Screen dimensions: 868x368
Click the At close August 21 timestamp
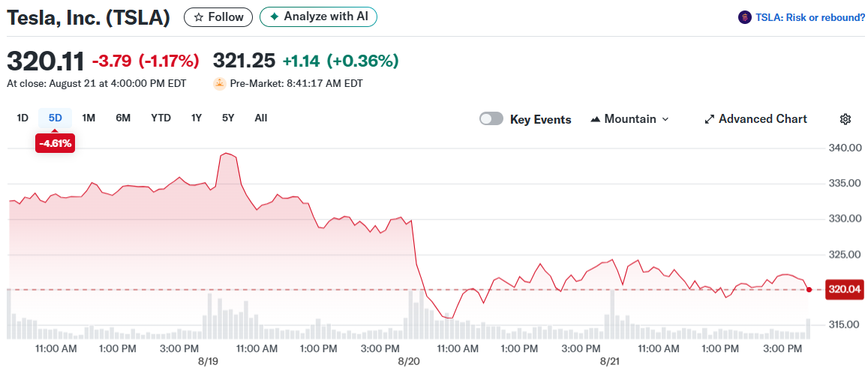click(96, 83)
